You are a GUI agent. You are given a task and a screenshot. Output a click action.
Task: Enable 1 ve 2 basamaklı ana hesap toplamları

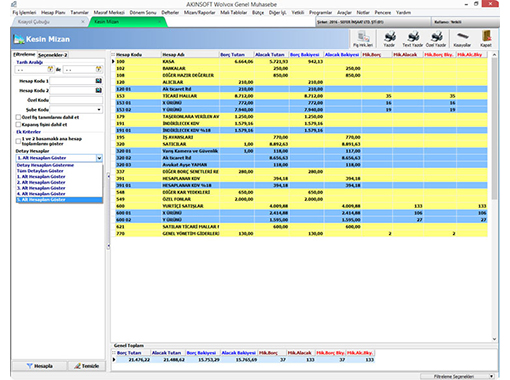click(18, 141)
